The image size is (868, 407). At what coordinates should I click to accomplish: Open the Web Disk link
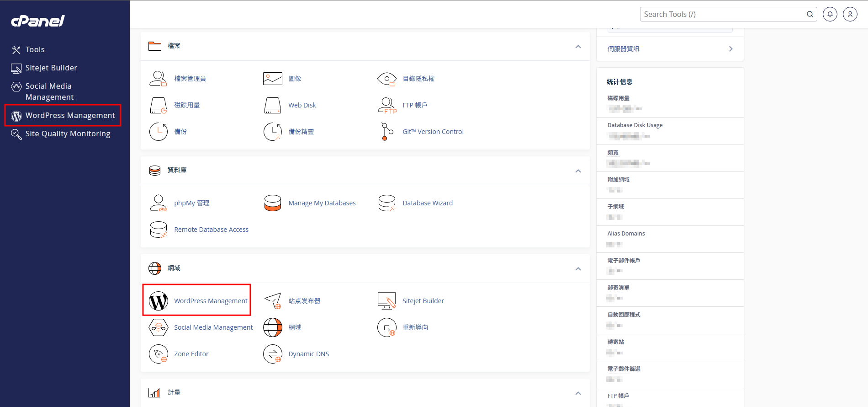point(302,105)
